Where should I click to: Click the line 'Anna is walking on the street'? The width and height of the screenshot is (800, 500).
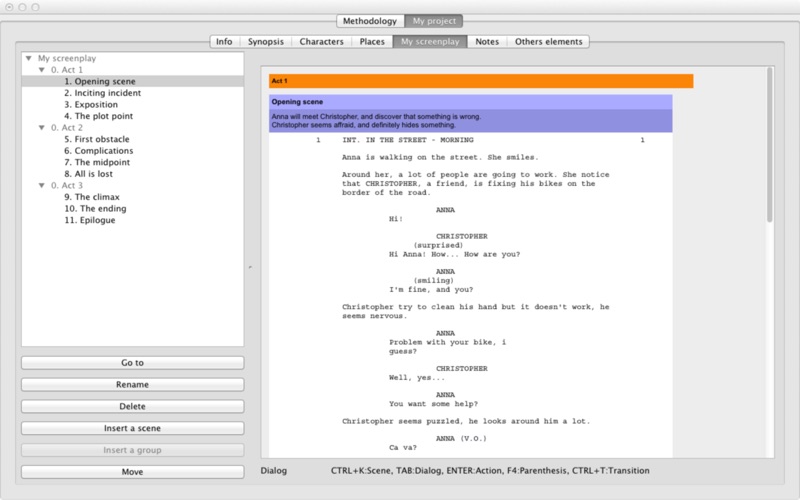click(x=440, y=157)
